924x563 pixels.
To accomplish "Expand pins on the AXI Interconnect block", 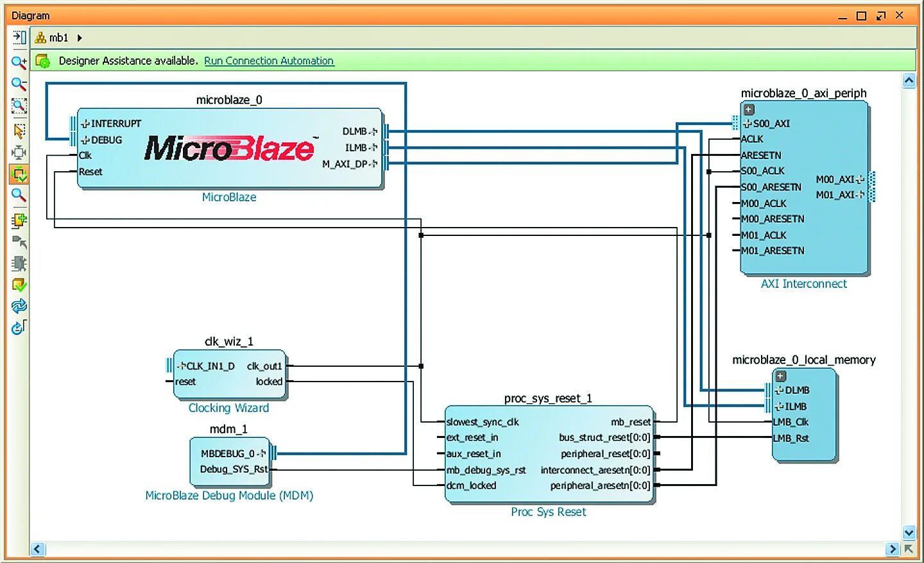I will coord(748,109).
